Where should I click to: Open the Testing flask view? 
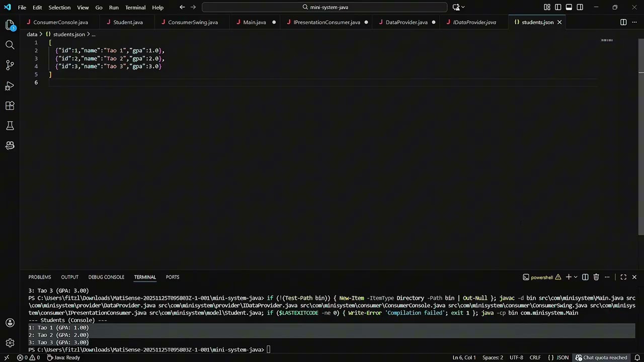10,126
